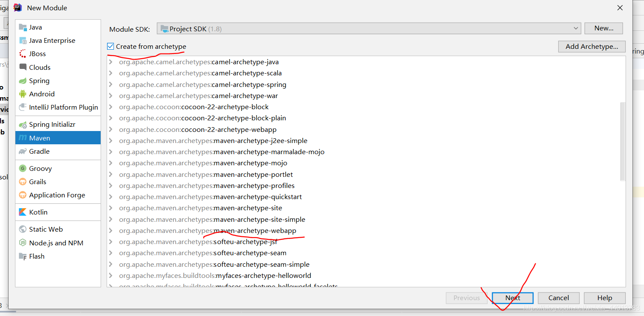Select maven-archetype-profiles row

366,185
